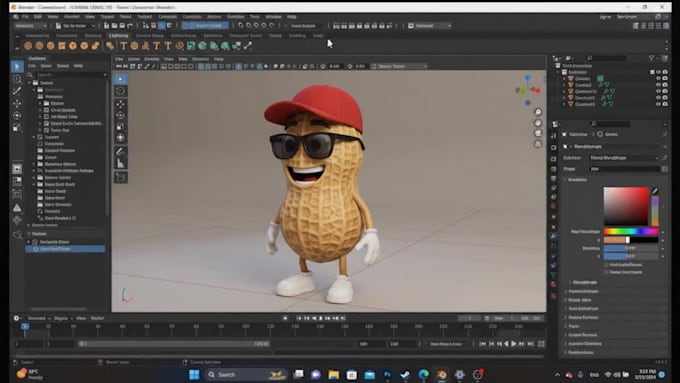Toggle the lower checkbox under the blue sliders

(x=606, y=272)
